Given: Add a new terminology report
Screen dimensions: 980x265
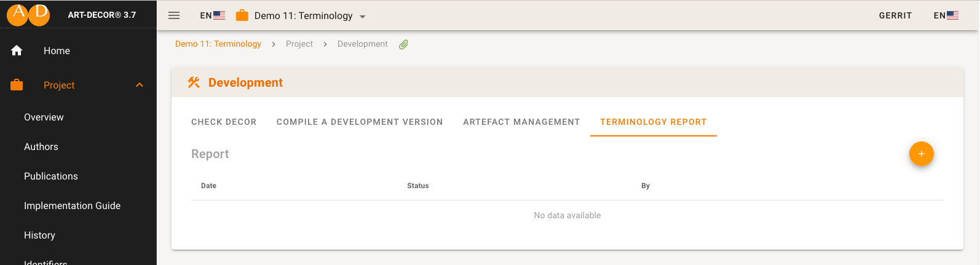Looking at the screenshot, I should click(x=921, y=154).
